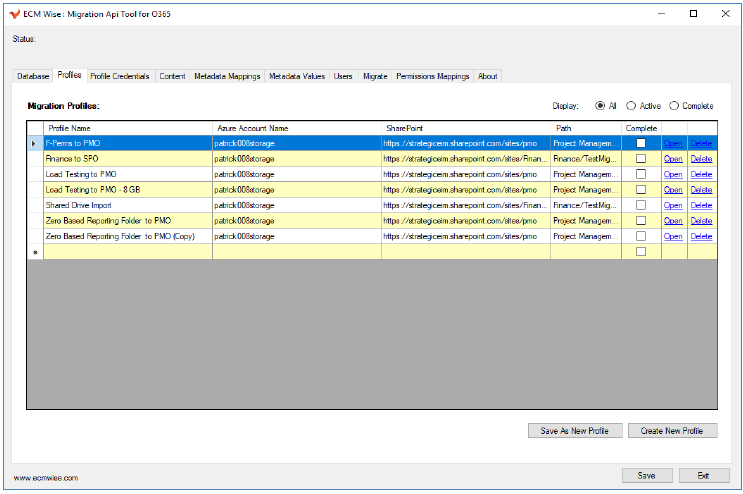
Task: Click the ECM Wise app logo icon
Action: [13, 14]
